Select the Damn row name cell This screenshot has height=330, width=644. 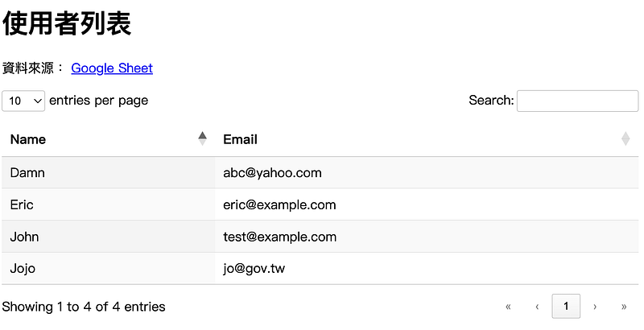click(109, 173)
